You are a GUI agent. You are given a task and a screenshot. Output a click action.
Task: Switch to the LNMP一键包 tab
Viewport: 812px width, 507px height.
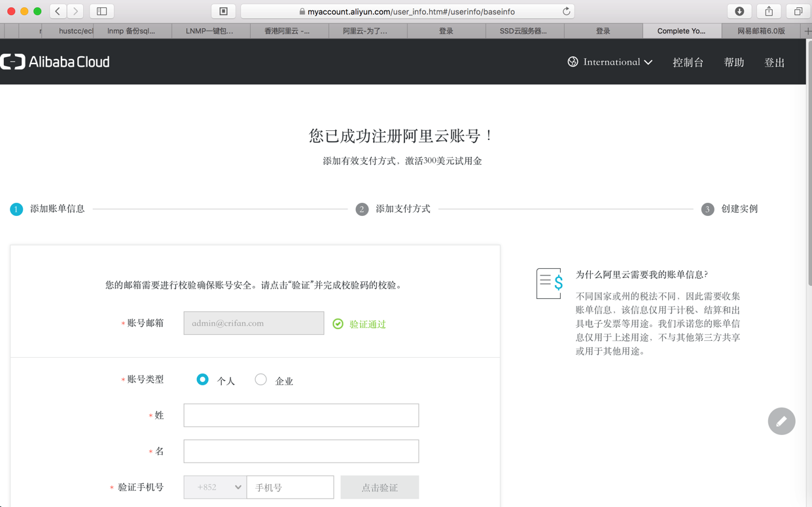[x=209, y=31]
